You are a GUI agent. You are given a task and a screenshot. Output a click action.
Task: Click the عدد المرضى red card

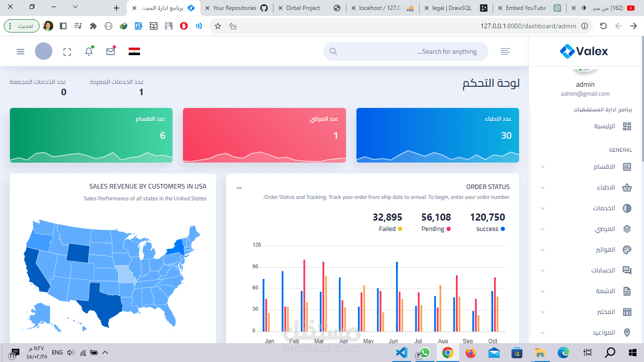[x=264, y=135]
